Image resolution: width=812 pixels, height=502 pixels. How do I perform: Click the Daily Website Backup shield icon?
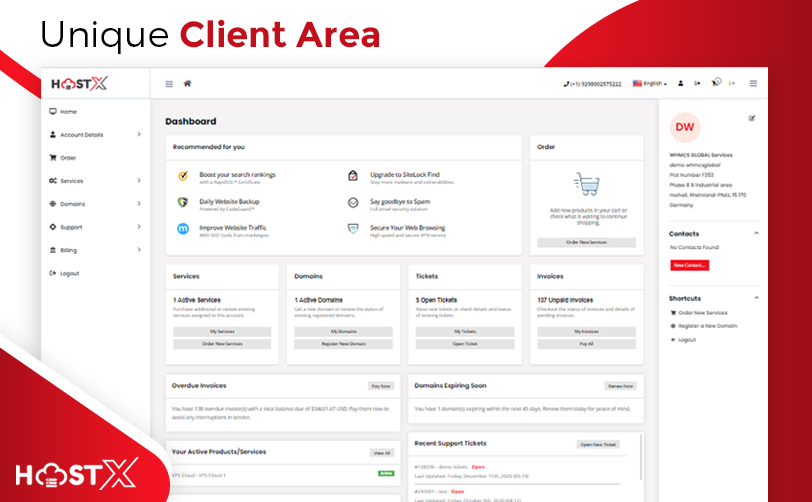click(183, 202)
